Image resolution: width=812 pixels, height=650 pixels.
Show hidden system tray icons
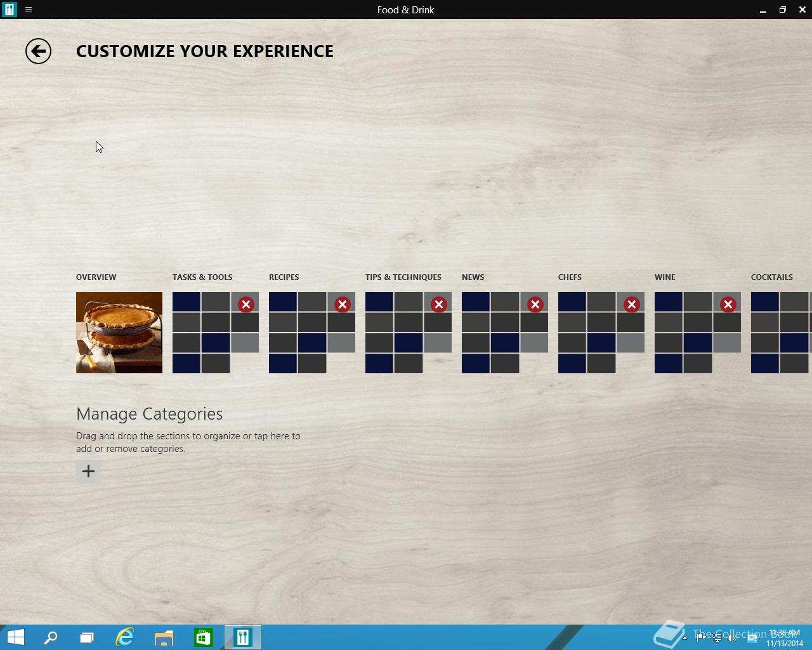(x=684, y=638)
